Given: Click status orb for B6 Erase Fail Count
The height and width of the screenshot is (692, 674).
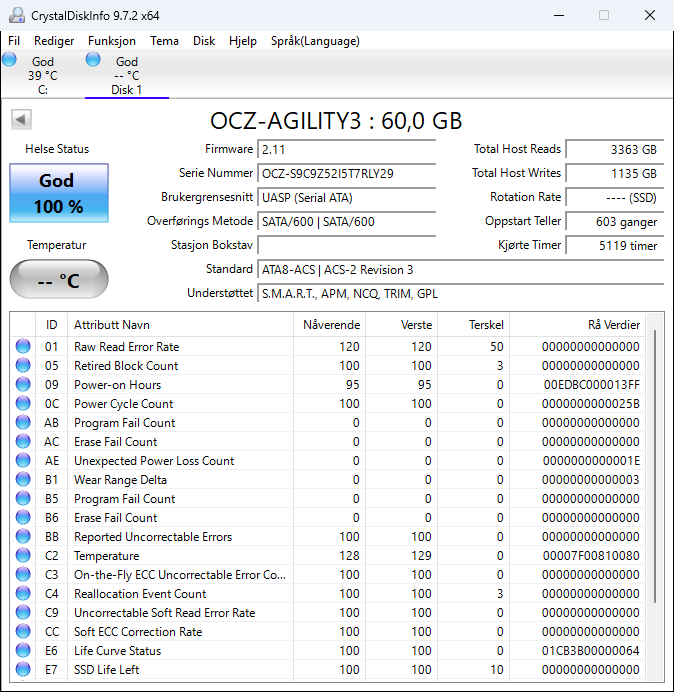Looking at the screenshot, I should 23,517.
